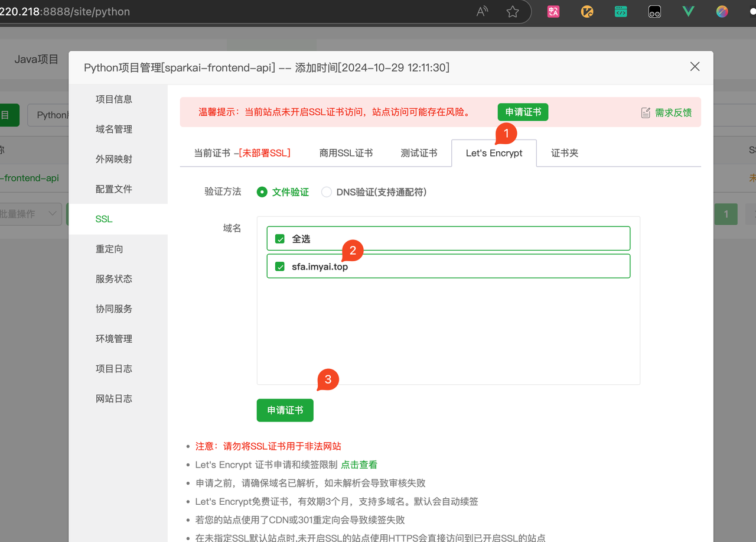
Task: Switch to 证书夹 tab
Action: [565, 153]
